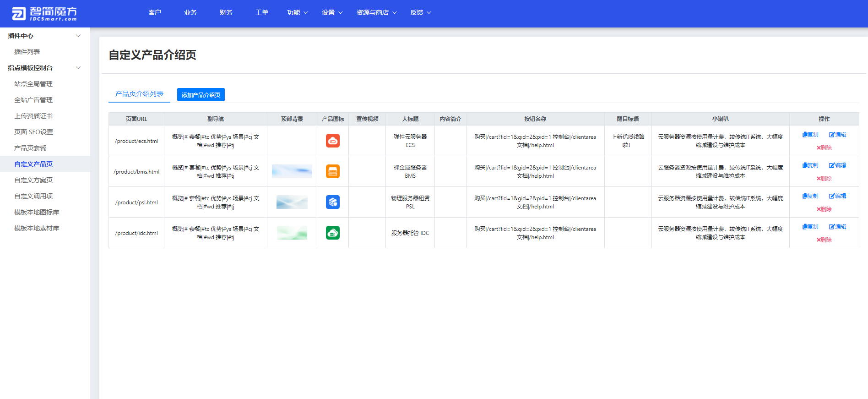Open the 资源与商店 dropdown menu

(x=376, y=12)
